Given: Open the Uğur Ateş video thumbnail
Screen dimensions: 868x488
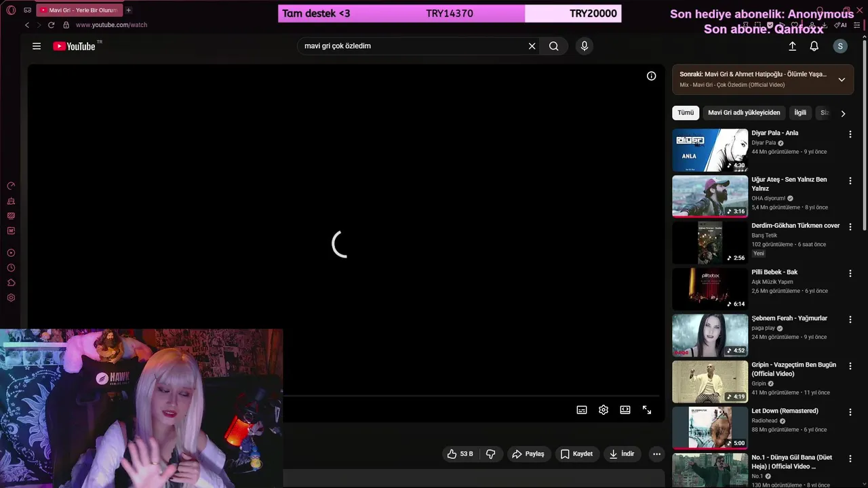Looking at the screenshot, I should pos(710,197).
